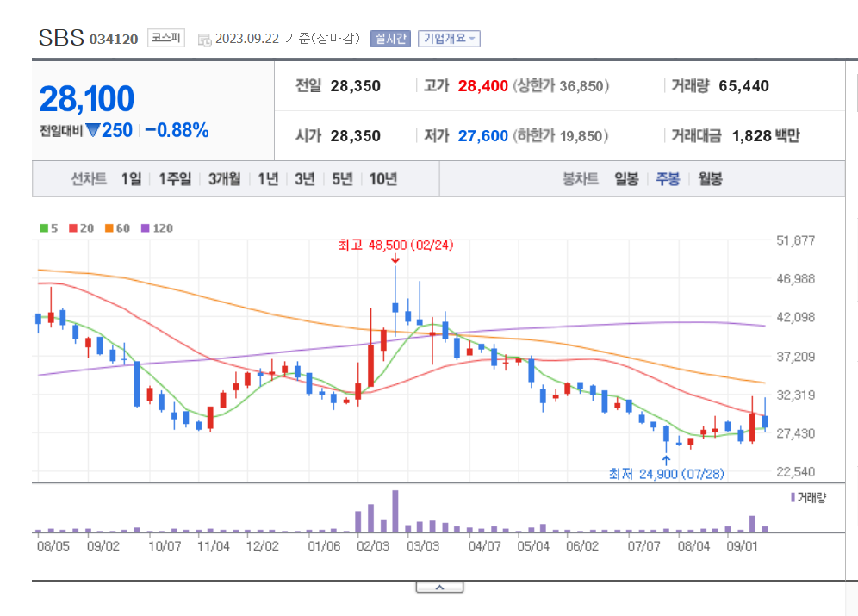Select the 10년 line chart period
858x616 pixels.
point(383,179)
